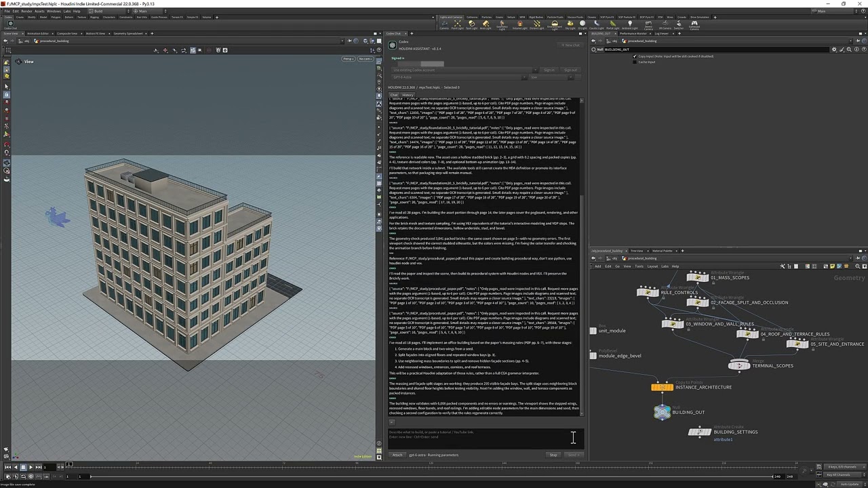Open the Render menu
The image size is (868, 488).
26,11
